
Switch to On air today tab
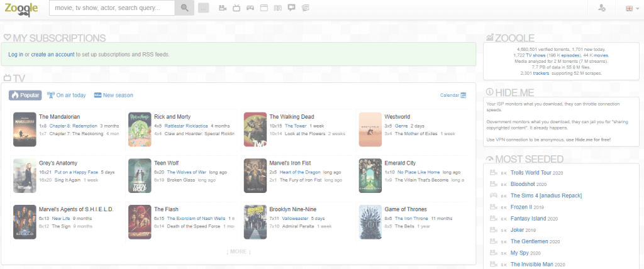point(67,96)
